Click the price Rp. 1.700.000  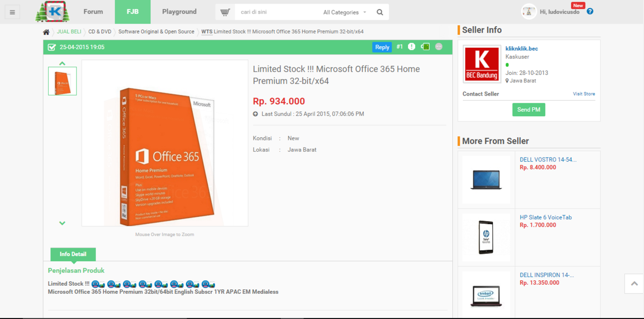[538, 225]
